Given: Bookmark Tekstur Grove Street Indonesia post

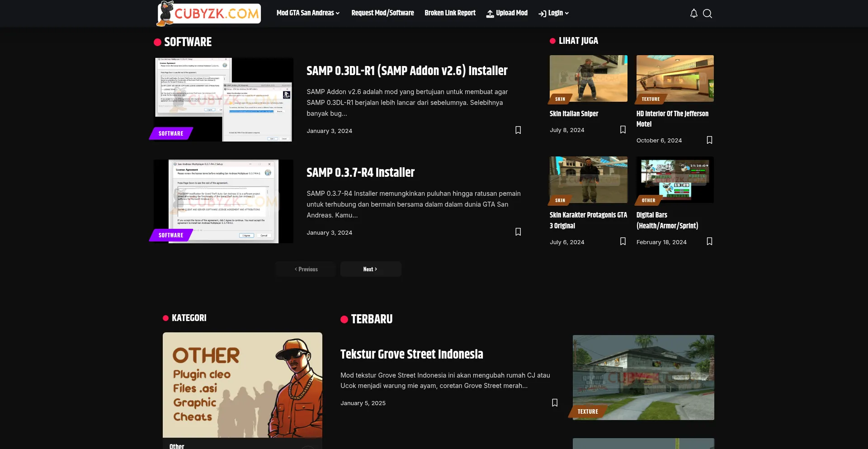Looking at the screenshot, I should coord(555,403).
